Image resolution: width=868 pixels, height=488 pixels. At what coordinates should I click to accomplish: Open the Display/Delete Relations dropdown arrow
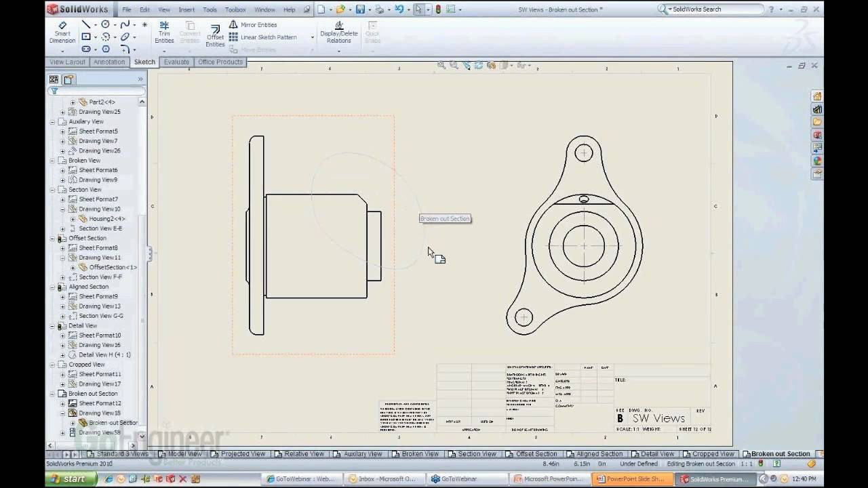click(x=339, y=50)
